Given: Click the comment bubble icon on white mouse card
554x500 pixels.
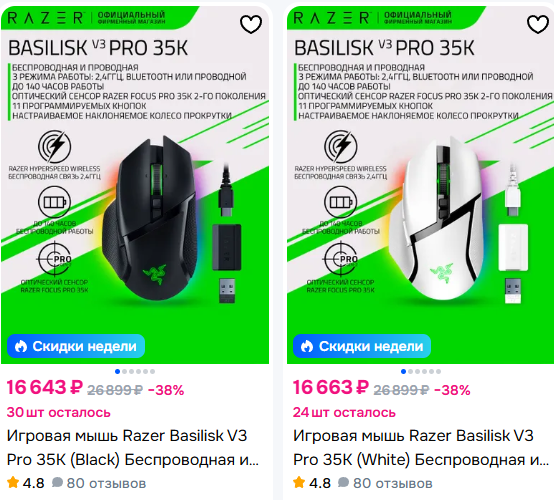Looking at the screenshot, I should coord(343,482).
